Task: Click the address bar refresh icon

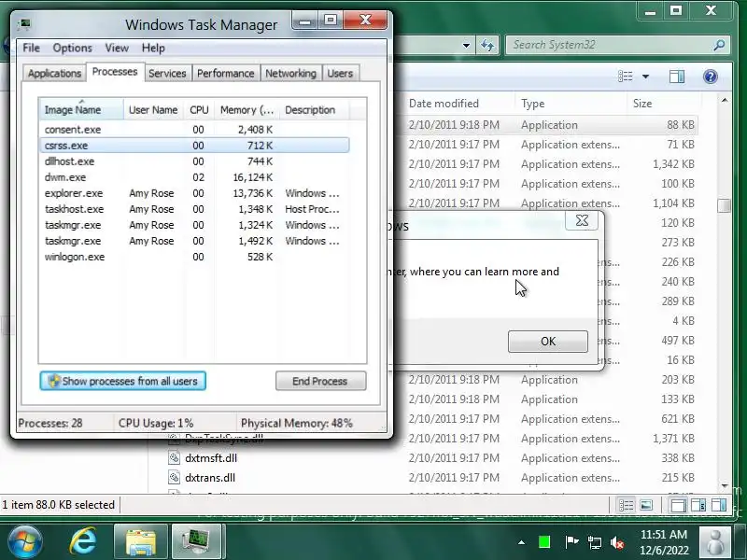Action: coord(486,45)
